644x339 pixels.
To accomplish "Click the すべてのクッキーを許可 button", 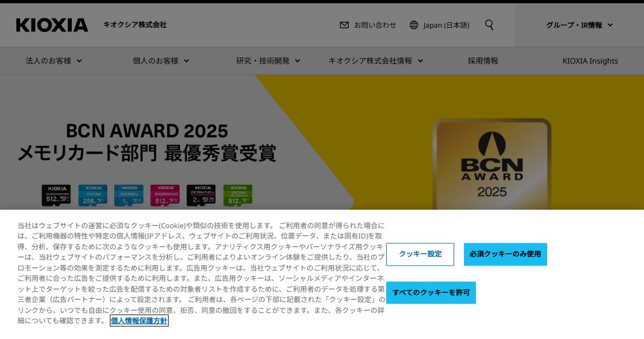I will point(431,293).
